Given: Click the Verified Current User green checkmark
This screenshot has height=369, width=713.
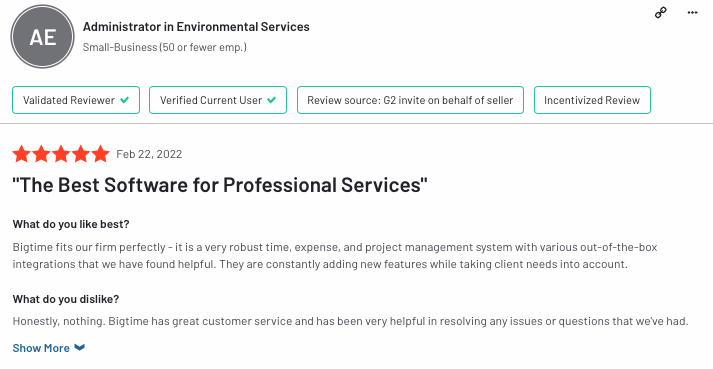Looking at the screenshot, I should (271, 100).
